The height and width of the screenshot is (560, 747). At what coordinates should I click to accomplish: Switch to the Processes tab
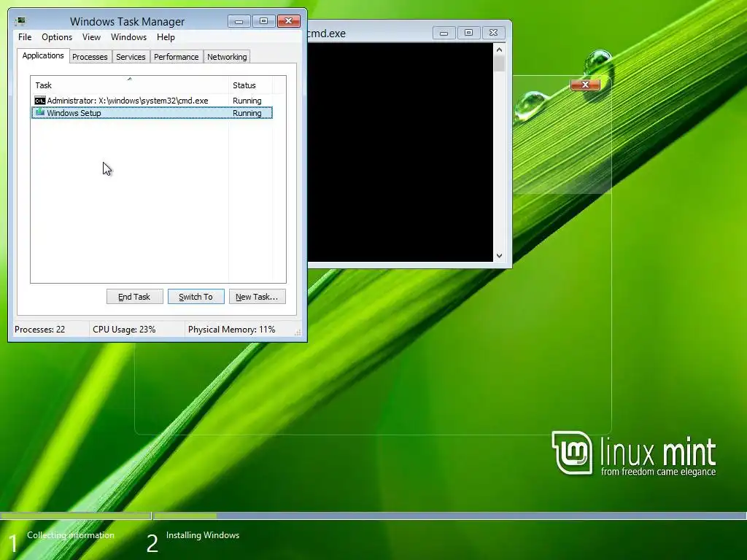tap(90, 57)
